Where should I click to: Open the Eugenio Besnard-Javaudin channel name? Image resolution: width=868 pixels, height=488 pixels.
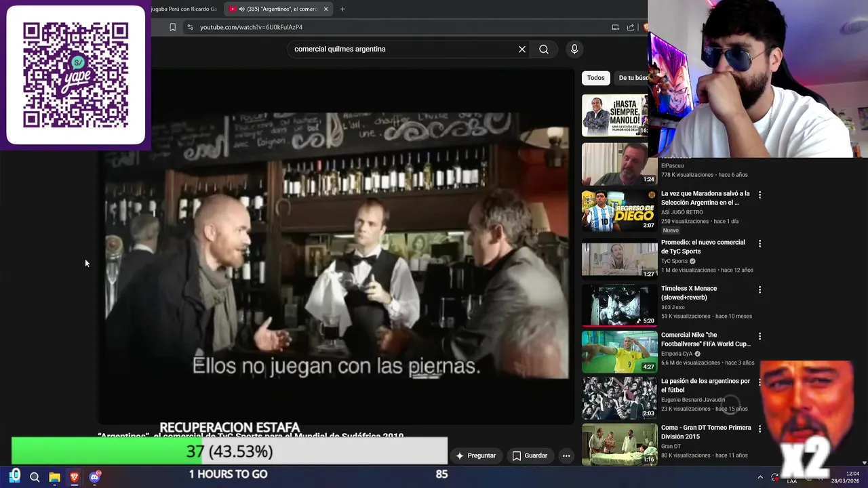click(693, 400)
